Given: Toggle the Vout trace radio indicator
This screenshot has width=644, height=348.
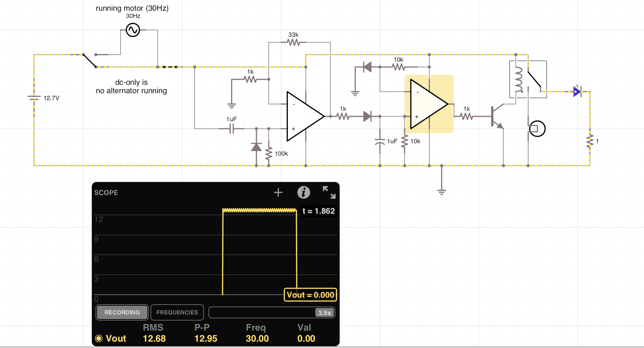Looking at the screenshot, I should point(99,338).
